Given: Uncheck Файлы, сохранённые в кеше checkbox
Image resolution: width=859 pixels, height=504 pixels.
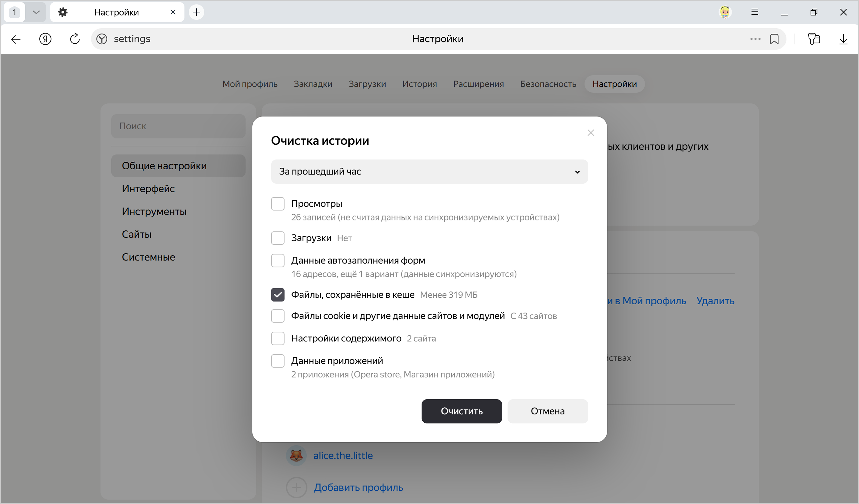Looking at the screenshot, I should [277, 295].
